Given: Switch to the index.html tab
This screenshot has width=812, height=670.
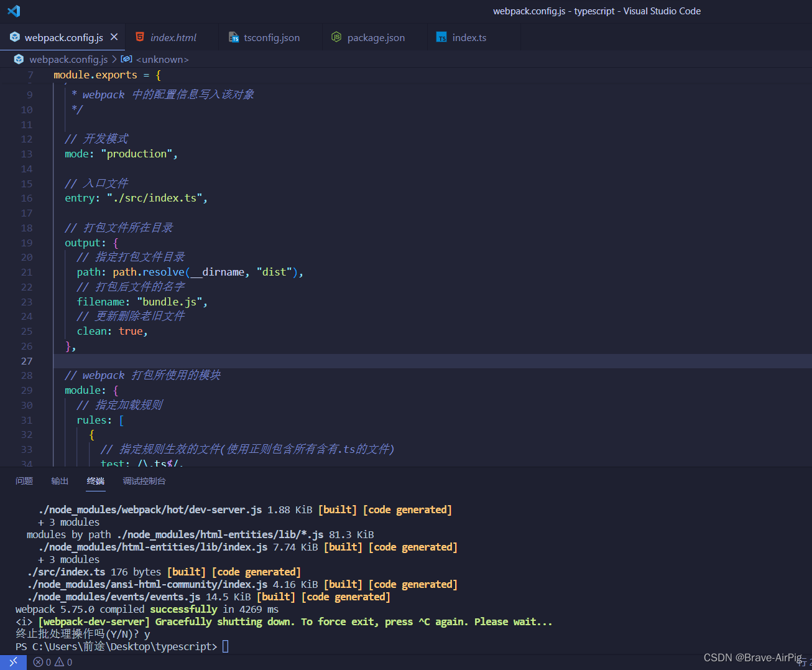Looking at the screenshot, I should [173, 38].
